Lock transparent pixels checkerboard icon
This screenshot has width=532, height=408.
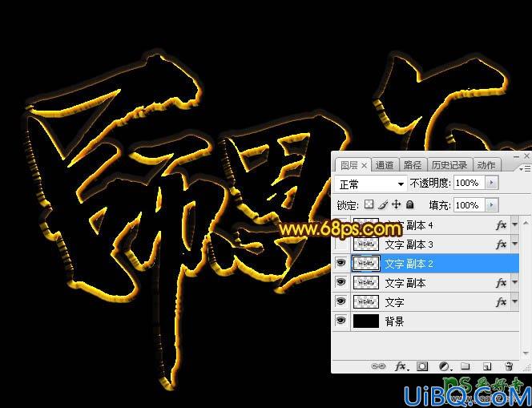coord(369,204)
